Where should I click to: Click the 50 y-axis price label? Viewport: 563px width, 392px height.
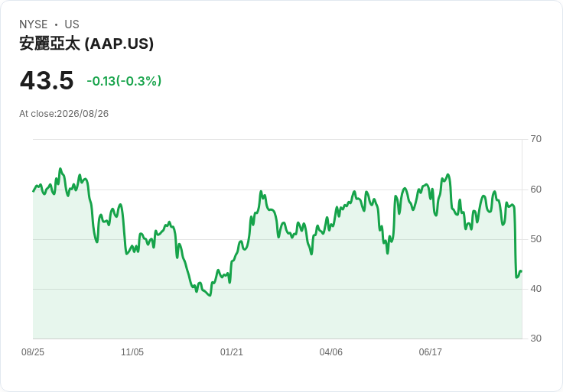(536, 239)
